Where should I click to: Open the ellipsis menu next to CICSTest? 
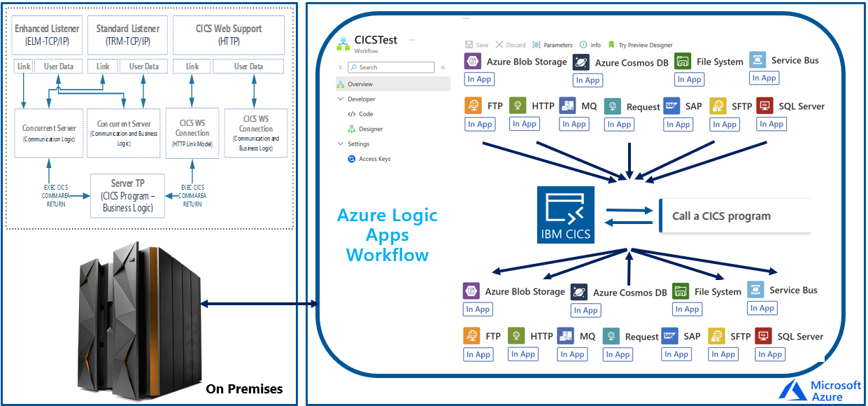coord(412,40)
